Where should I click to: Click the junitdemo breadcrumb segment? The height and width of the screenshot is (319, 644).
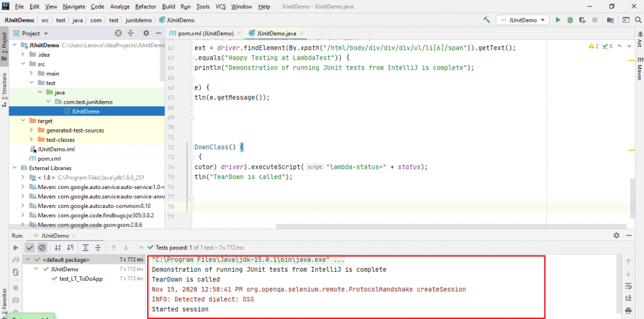pos(137,19)
